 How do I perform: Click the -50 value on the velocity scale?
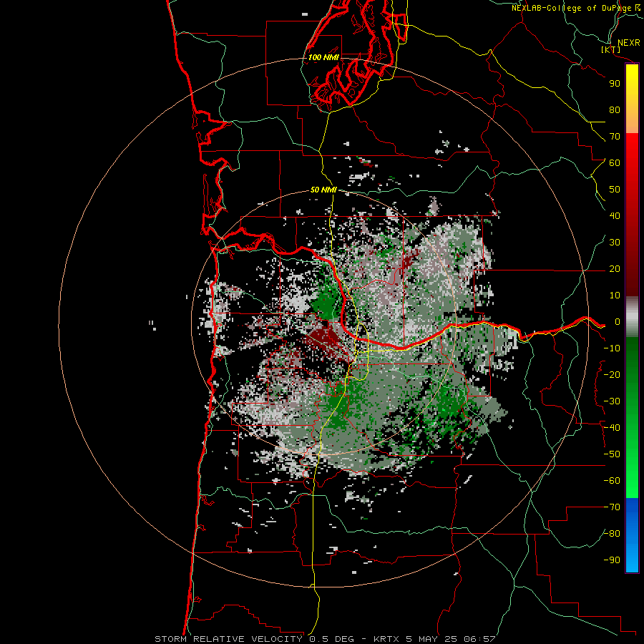(612, 454)
